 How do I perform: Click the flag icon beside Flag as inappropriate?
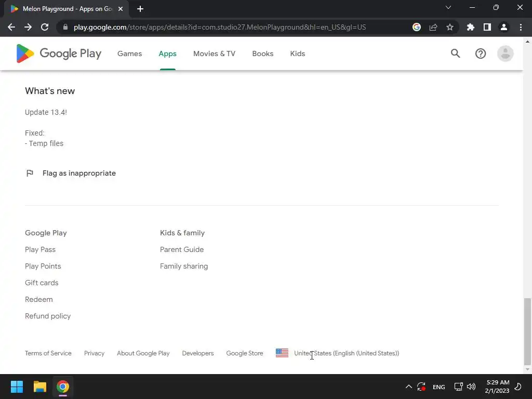(x=30, y=173)
